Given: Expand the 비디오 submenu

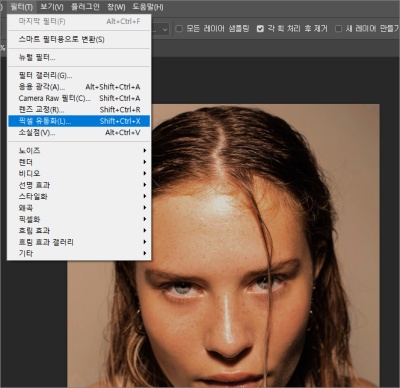Looking at the screenshot, I should 79,173.
